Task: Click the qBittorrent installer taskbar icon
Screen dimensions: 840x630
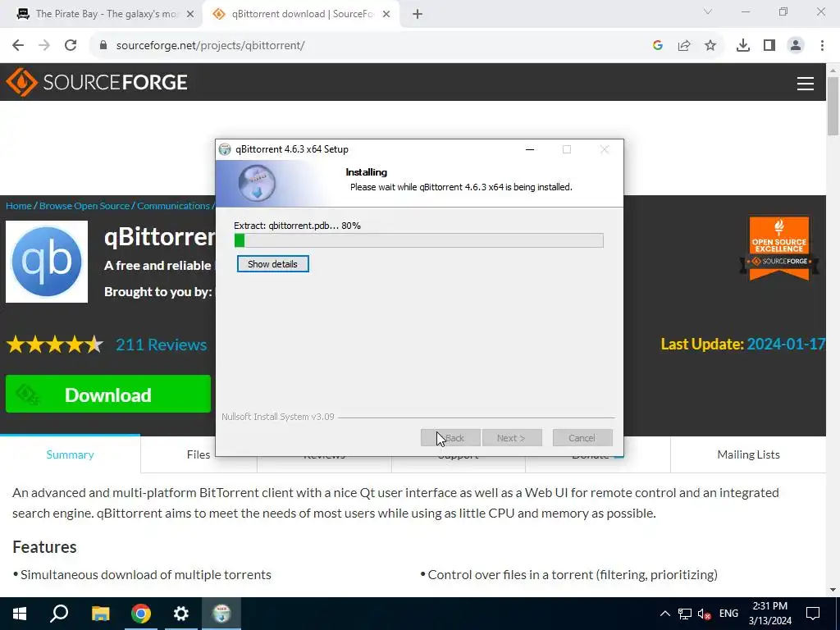Action: pos(221,614)
